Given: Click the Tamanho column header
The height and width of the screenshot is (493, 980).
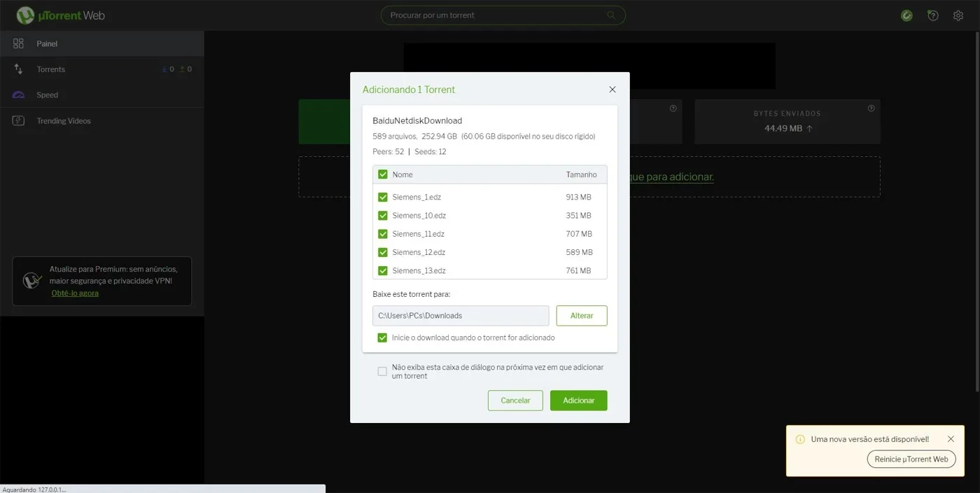Looking at the screenshot, I should 582,174.
